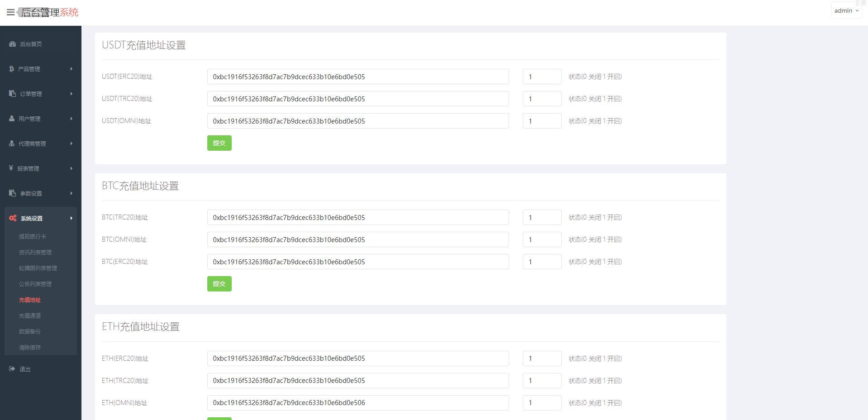Screen dimensions: 868x420
Task: Click the 状态 hint text beside BTC(ERC20)
Action: point(595,262)
